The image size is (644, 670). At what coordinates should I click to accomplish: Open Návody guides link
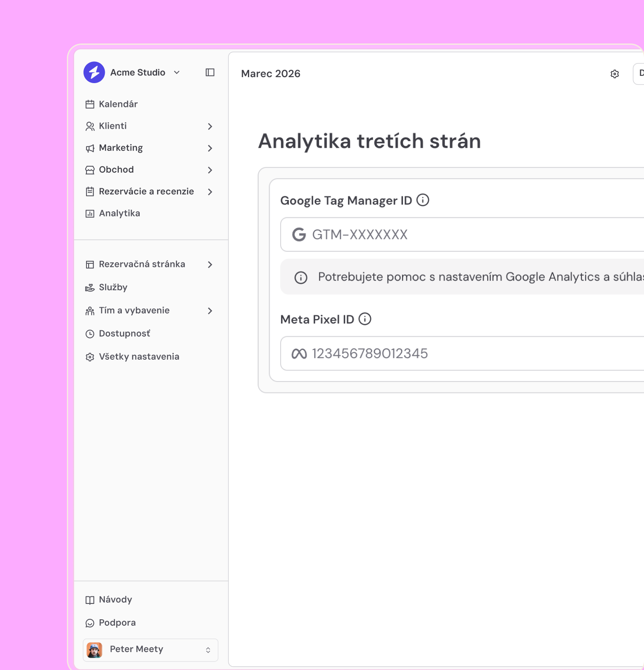click(115, 599)
